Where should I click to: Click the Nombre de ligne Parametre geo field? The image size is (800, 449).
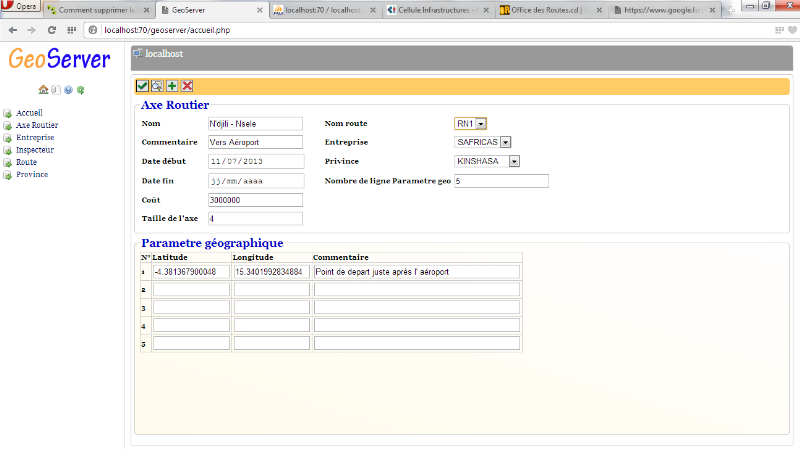click(x=502, y=181)
